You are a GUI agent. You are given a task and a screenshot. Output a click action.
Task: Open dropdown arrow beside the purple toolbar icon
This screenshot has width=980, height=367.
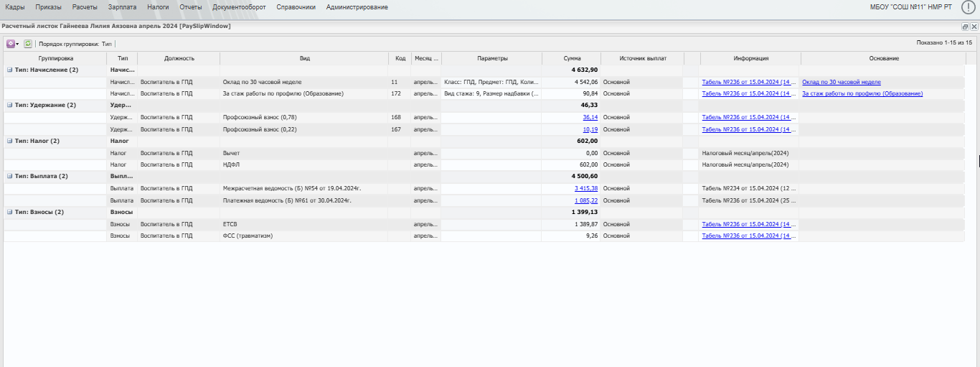[17, 44]
